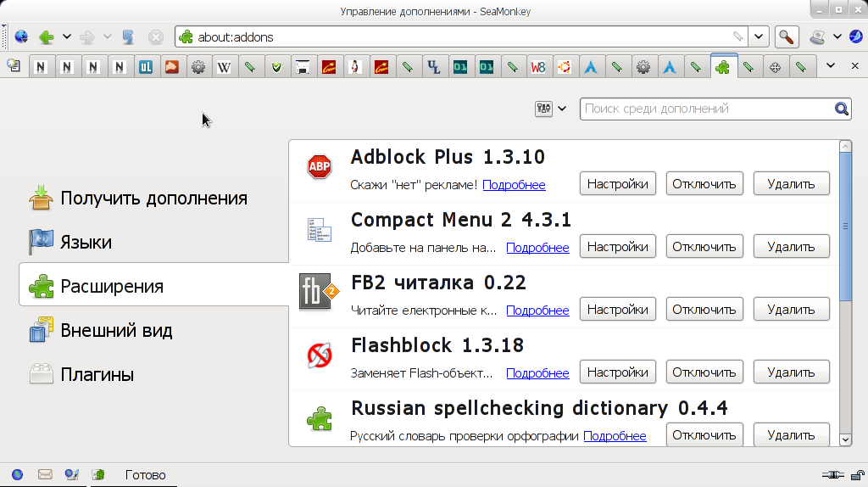Click the Composer icon in status bar
868x487 pixels.
72,475
